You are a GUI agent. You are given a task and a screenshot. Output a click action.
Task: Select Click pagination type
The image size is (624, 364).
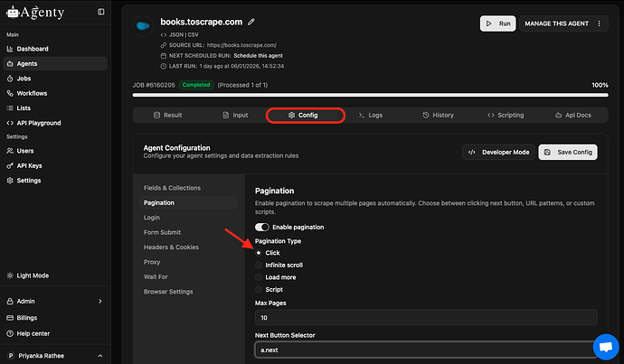pyautogui.click(x=259, y=253)
